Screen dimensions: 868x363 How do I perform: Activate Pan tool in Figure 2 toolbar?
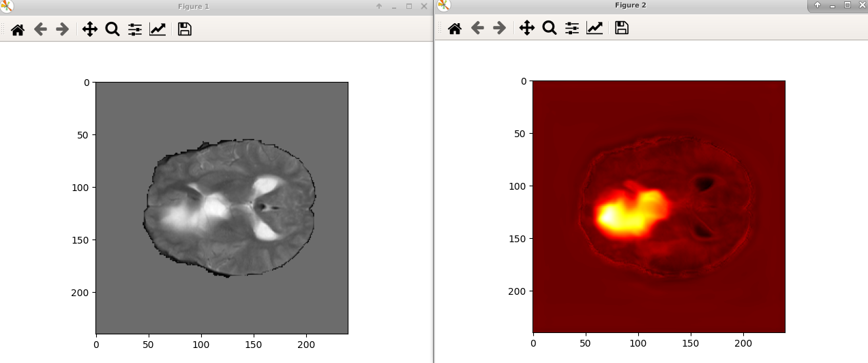(x=526, y=28)
